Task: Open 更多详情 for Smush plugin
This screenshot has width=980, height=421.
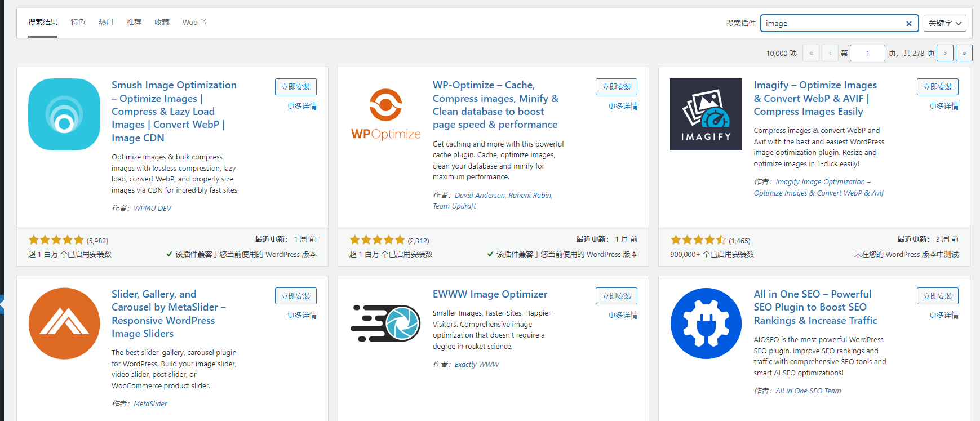Action: click(x=302, y=106)
